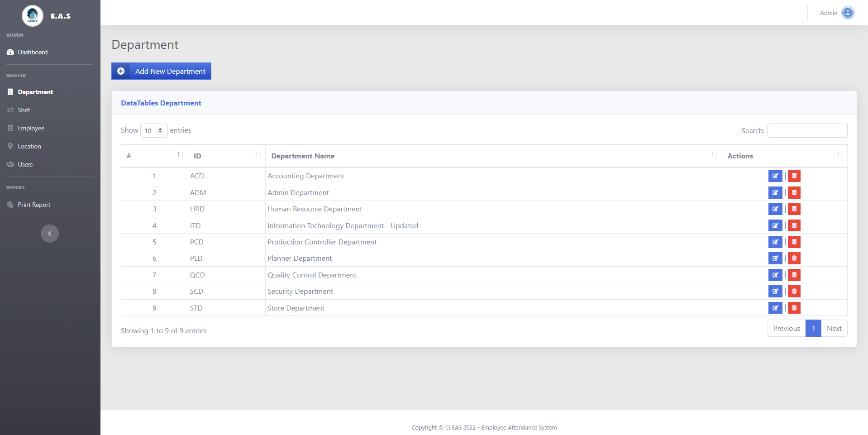The height and width of the screenshot is (435, 868).
Task: Select the SCD ID cell
Action: pos(227,292)
